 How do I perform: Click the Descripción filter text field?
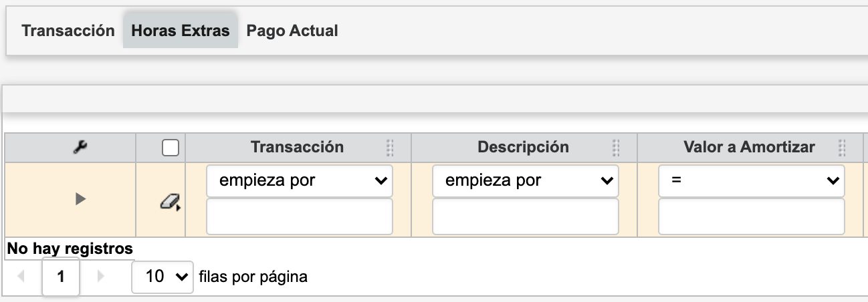pyautogui.click(x=525, y=217)
